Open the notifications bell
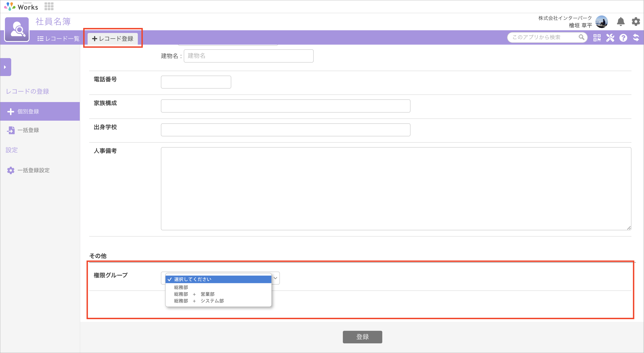 [x=620, y=22]
